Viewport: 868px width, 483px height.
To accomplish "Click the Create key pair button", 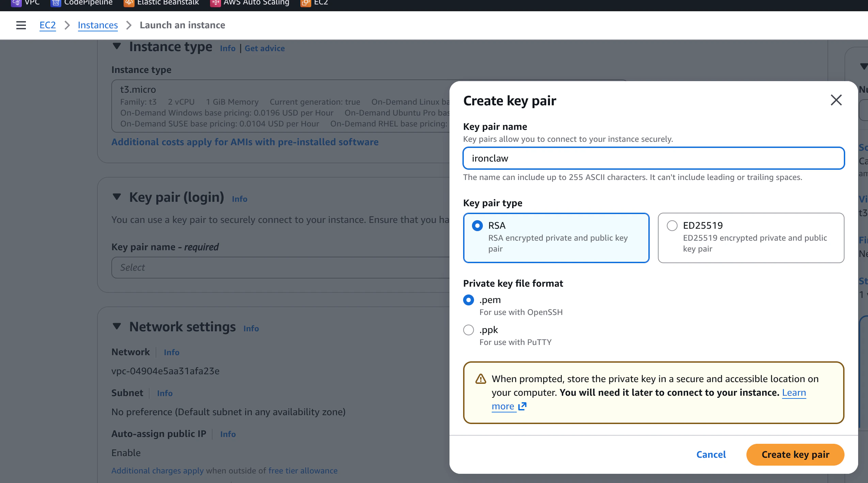I will [795, 454].
